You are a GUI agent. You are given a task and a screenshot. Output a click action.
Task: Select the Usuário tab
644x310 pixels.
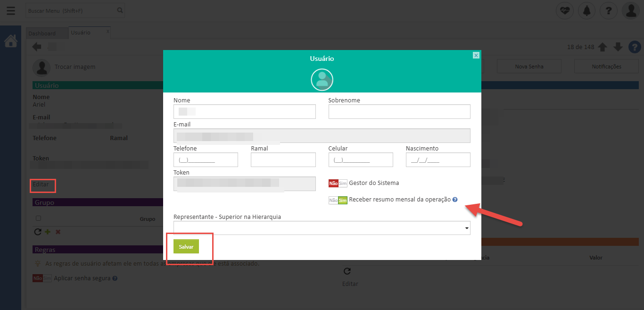click(x=81, y=33)
